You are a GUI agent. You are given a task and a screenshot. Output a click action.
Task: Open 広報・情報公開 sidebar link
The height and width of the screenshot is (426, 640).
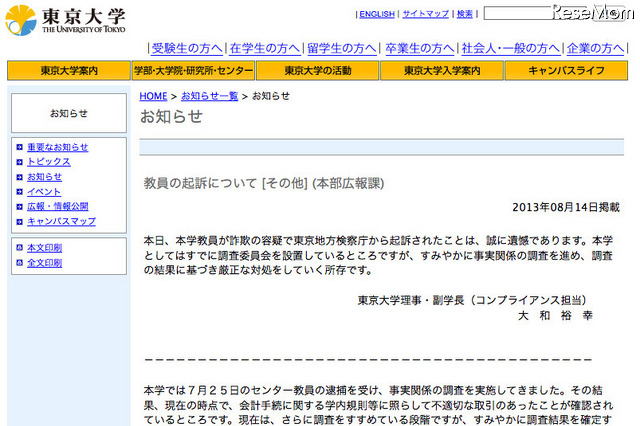(58, 207)
